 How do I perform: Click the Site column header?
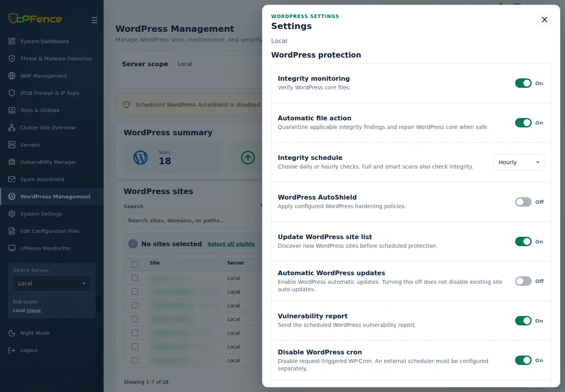coord(155,263)
